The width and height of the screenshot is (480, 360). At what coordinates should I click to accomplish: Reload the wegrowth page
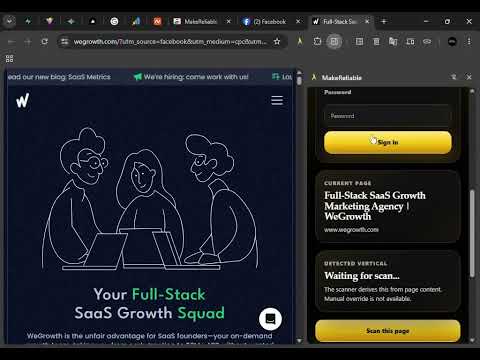coord(44,42)
